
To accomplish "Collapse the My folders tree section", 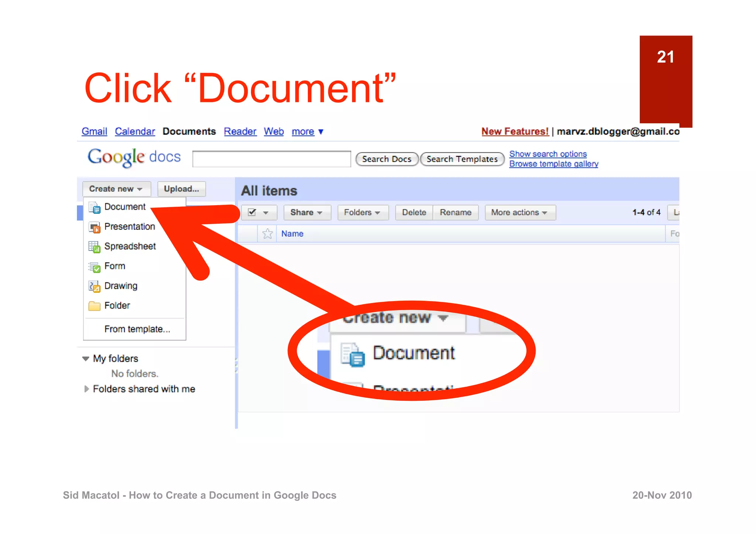I will pos(86,359).
